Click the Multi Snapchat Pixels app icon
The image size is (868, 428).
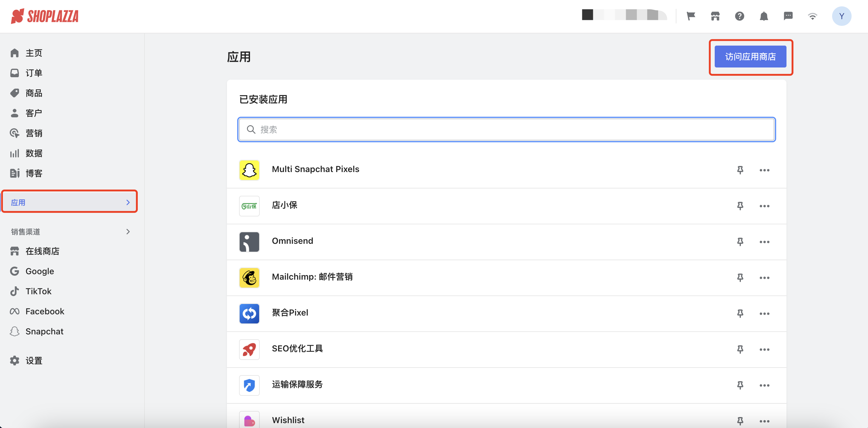click(x=249, y=170)
